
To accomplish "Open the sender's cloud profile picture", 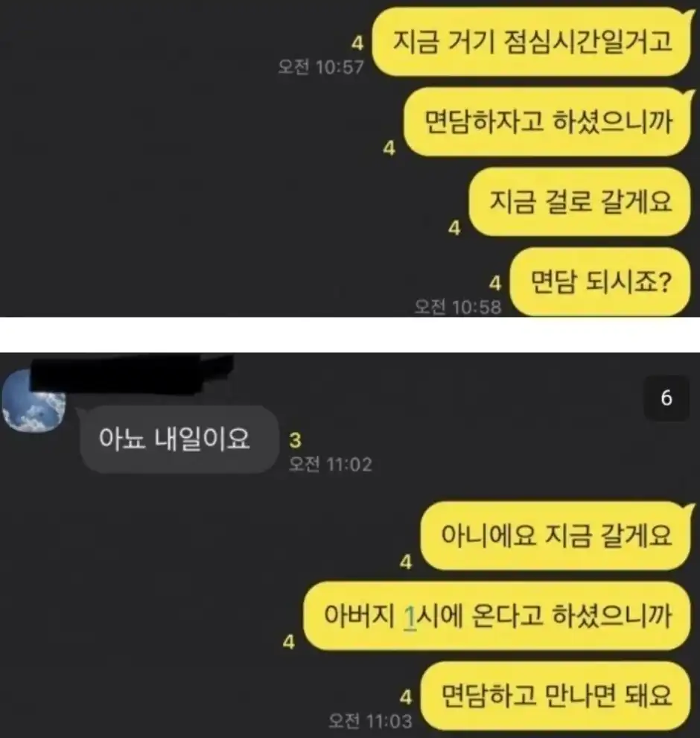I will pyautogui.click(x=34, y=401).
